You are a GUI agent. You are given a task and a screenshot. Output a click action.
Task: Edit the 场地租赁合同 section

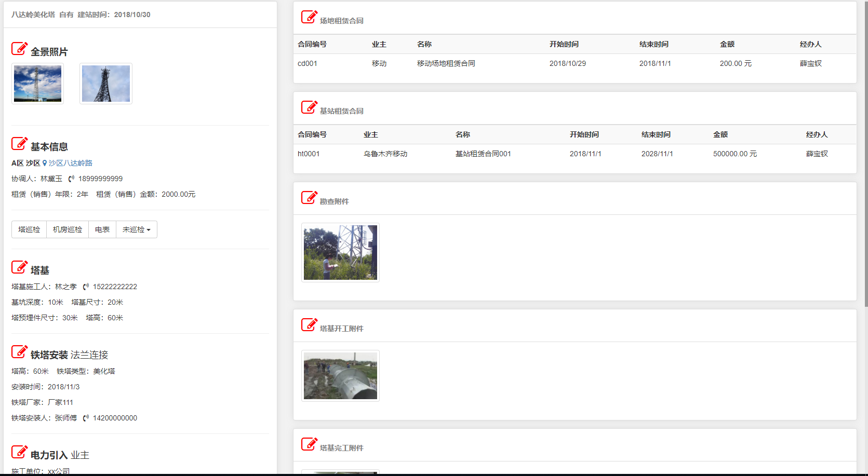click(x=309, y=17)
